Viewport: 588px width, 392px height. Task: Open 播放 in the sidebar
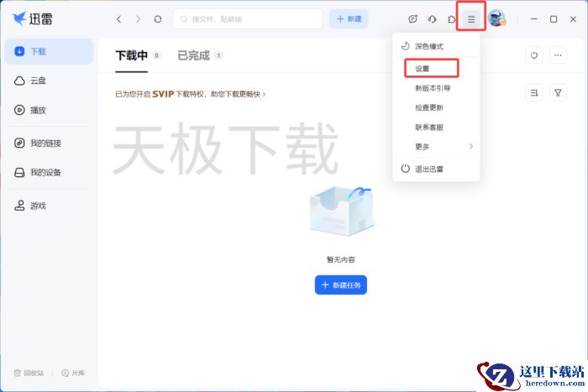[49, 110]
